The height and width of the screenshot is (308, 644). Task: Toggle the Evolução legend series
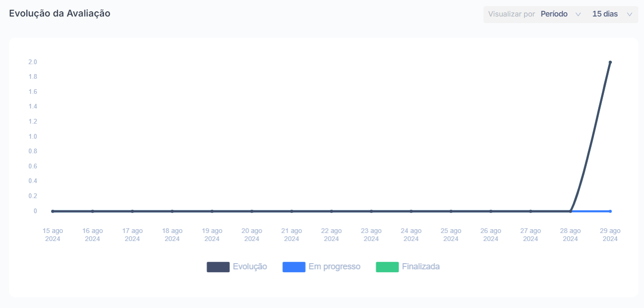[x=237, y=267]
